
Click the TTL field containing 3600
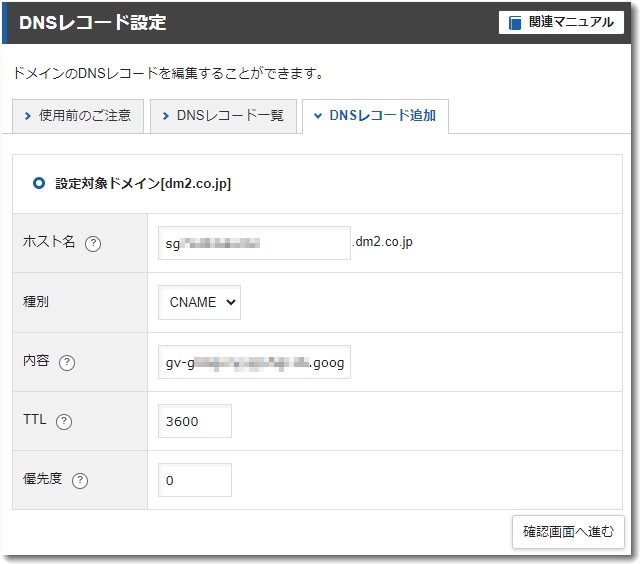(x=195, y=421)
